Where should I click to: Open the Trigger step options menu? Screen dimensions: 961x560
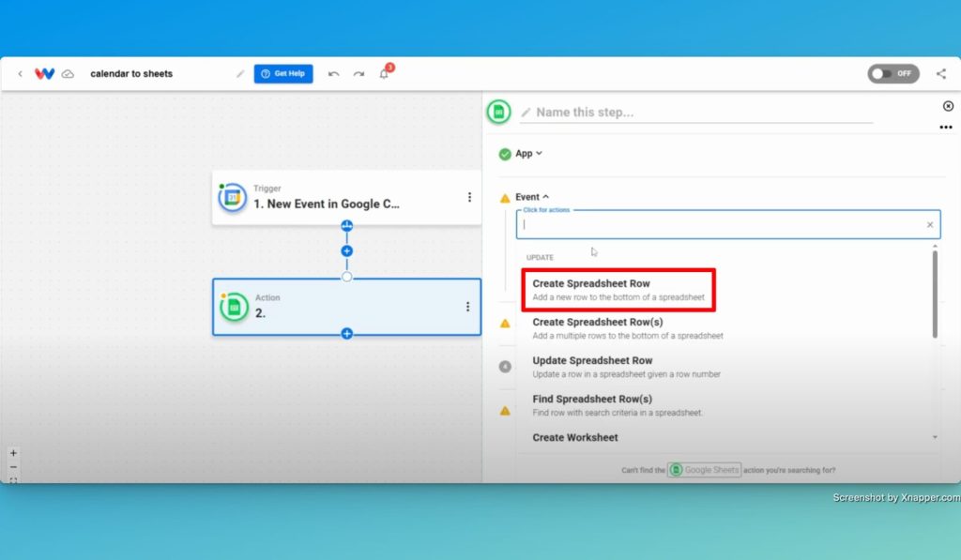(469, 197)
